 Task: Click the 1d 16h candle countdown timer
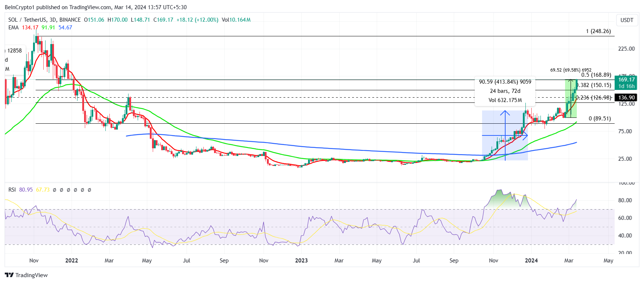click(x=626, y=86)
